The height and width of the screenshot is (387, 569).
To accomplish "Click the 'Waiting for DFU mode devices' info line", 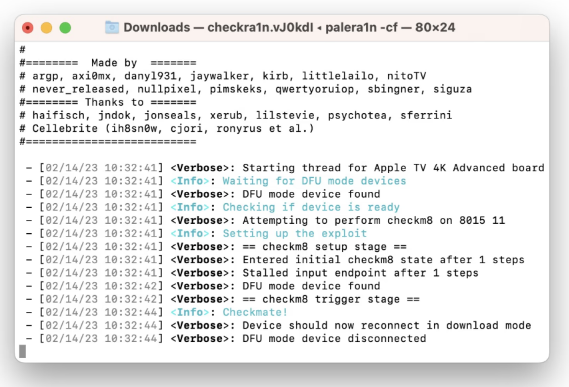I will (314, 181).
